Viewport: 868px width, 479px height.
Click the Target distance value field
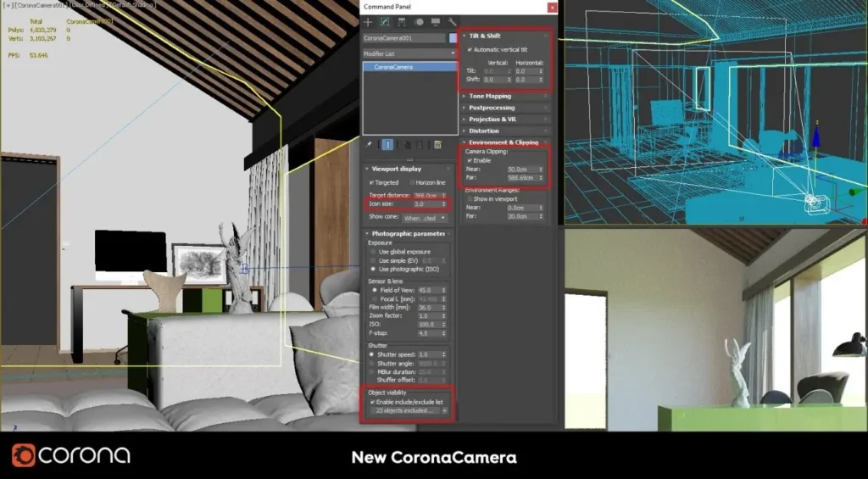[427, 196]
